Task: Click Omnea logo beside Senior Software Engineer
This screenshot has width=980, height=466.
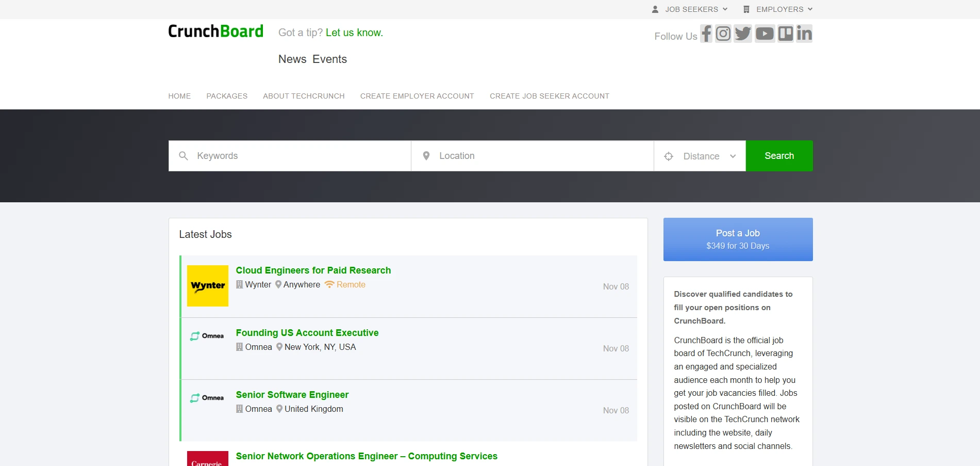Action: (x=207, y=398)
